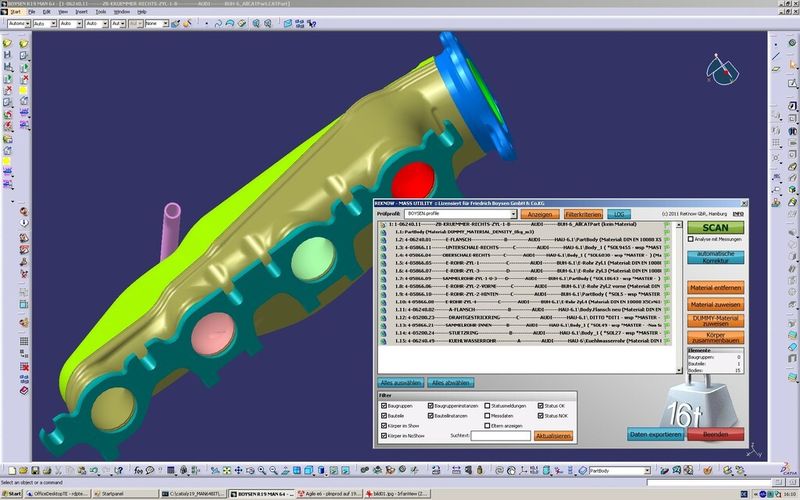Toggle the Bauteile filter checkbox

click(384, 416)
